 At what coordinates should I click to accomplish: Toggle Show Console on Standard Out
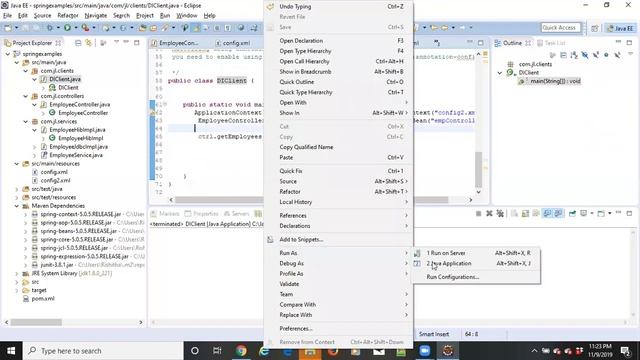click(547, 213)
